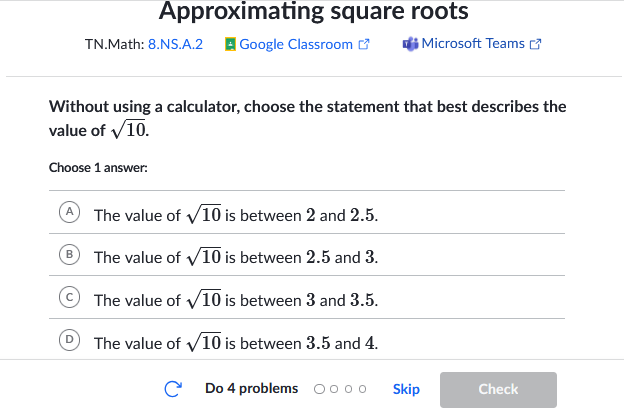Click the circular restart arrow icon
Screen dimensions: 624x414
coord(173,389)
